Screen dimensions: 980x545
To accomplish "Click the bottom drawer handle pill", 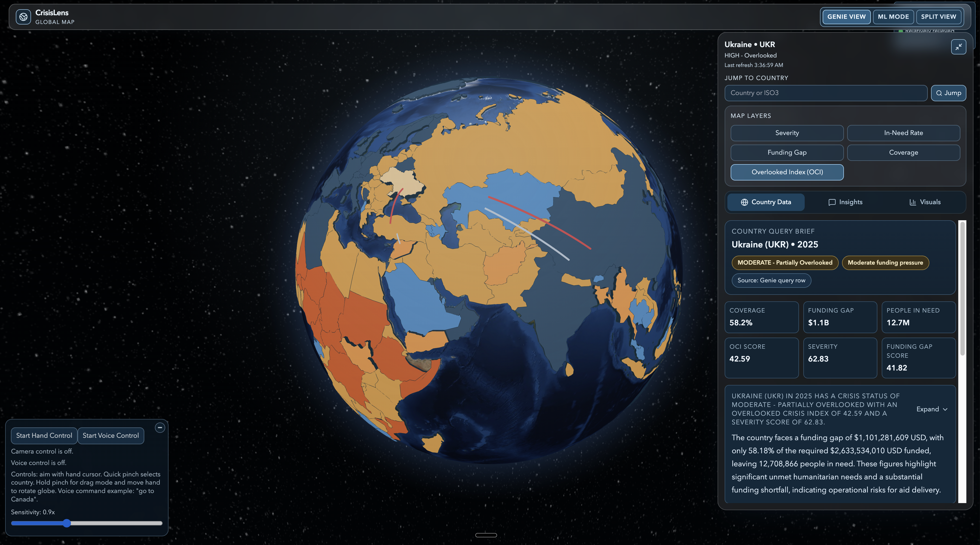I will pos(486,535).
